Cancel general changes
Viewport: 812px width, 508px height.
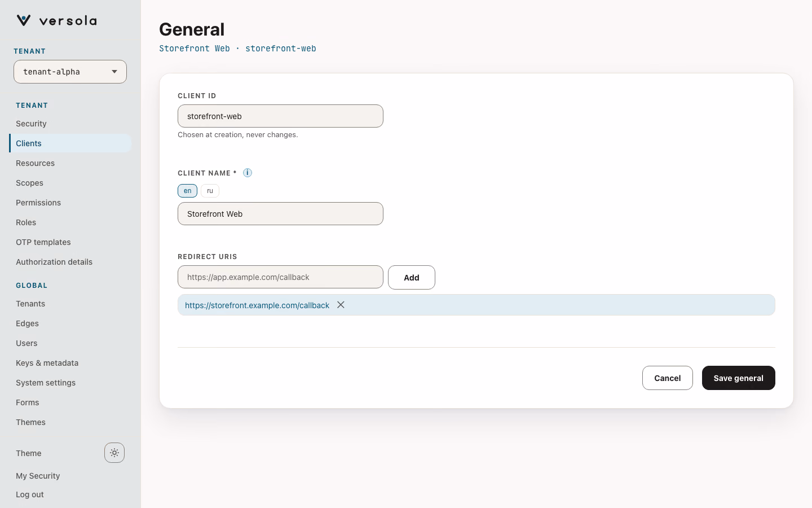point(668,378)
